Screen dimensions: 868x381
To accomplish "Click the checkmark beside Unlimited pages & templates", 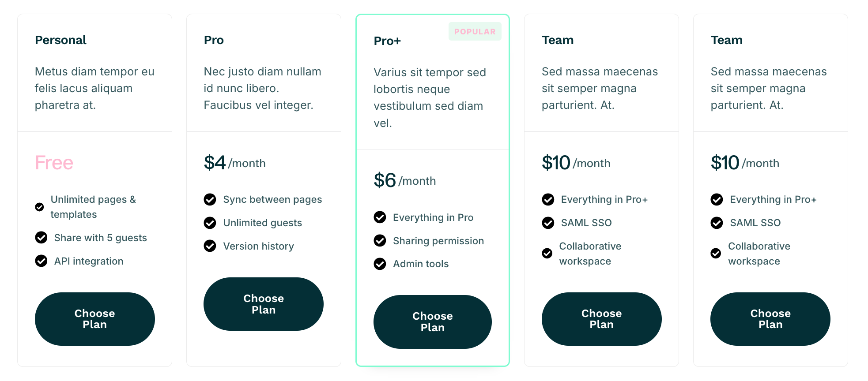I will pos(39,207).
